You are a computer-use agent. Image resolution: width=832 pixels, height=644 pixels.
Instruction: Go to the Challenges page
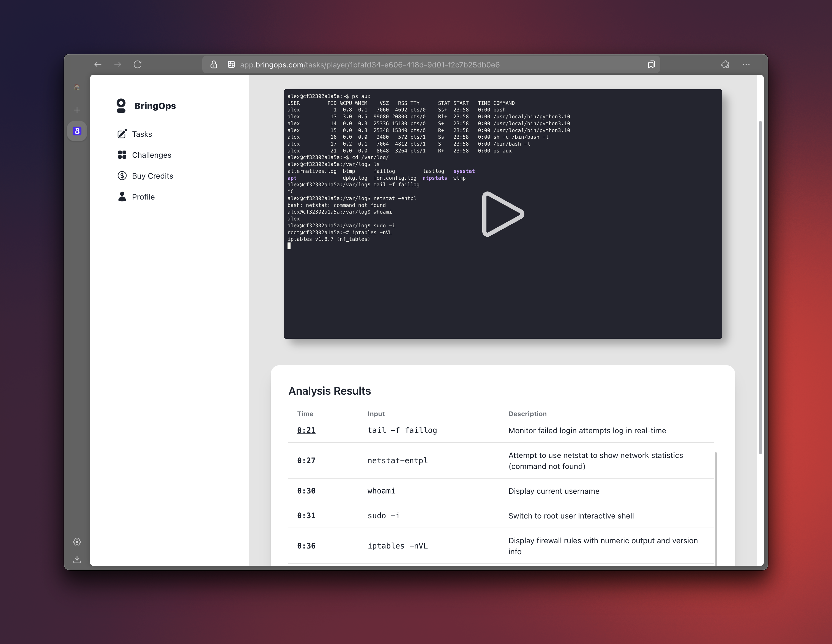tap(151, 155)
